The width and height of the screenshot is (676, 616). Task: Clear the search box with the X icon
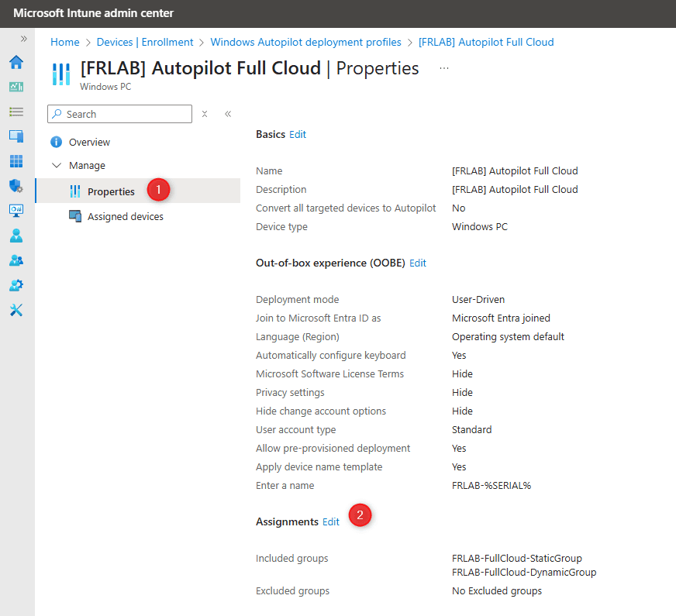(204, 114)
